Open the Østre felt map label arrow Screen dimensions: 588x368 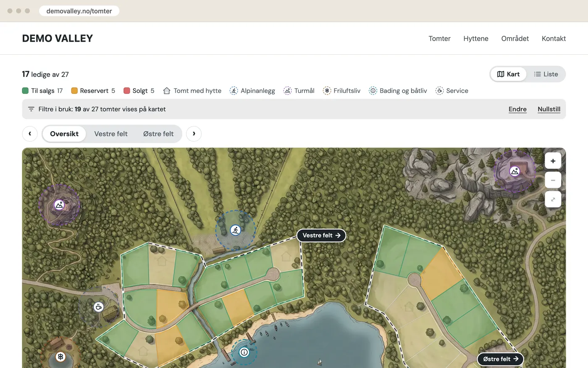[x=500, y=359]
